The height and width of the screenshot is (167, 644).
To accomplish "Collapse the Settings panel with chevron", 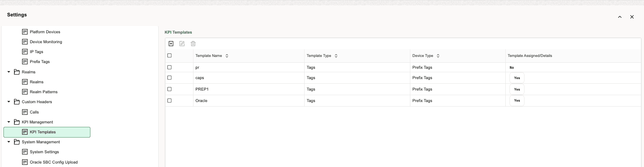I will coord(619,17).
